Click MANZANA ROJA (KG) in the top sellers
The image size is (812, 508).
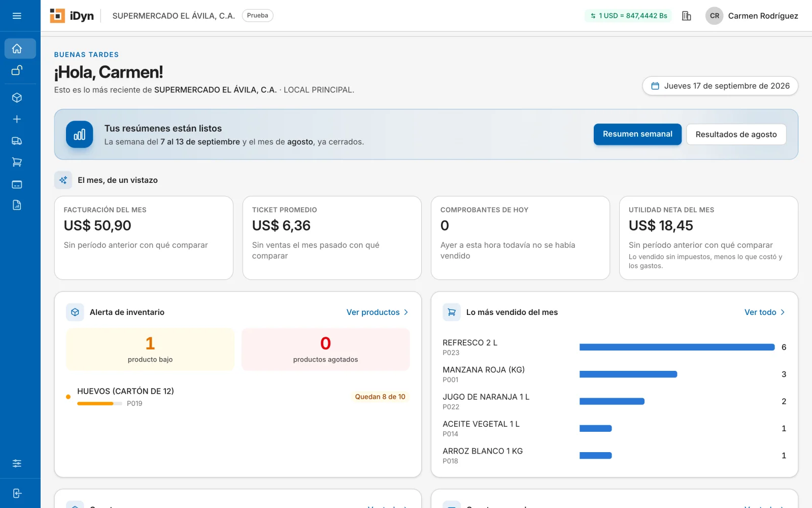(x=484, y=370)
